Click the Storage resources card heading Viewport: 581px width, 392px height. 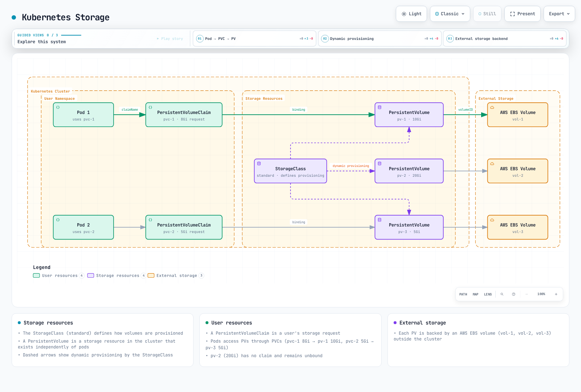pos(48,323)
